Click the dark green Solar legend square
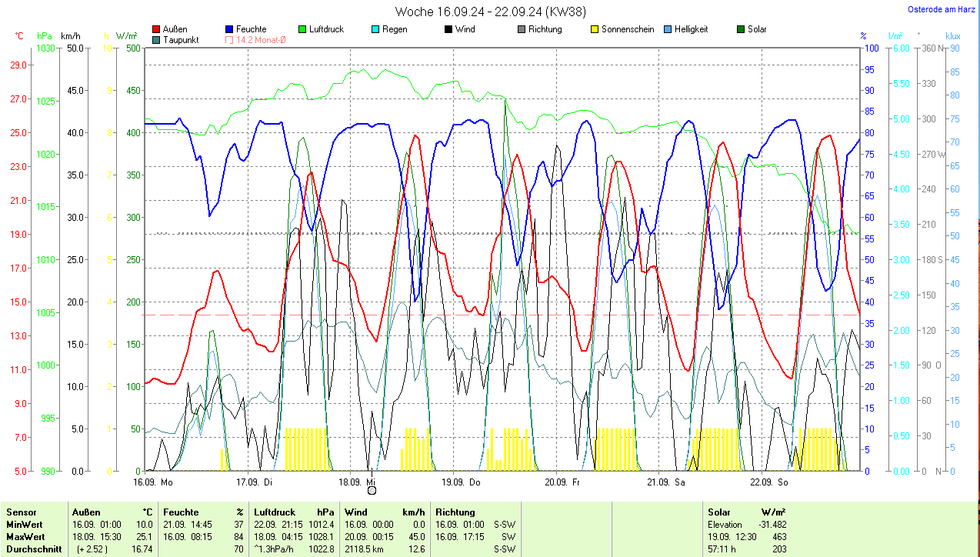 click(x=741, y=29)
